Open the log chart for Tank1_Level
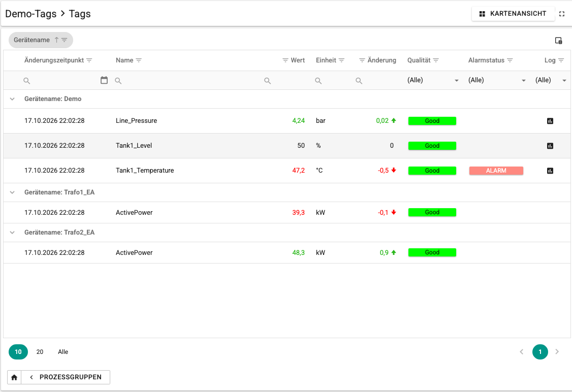Screen dimensions: 572x392 coord(550,146)
